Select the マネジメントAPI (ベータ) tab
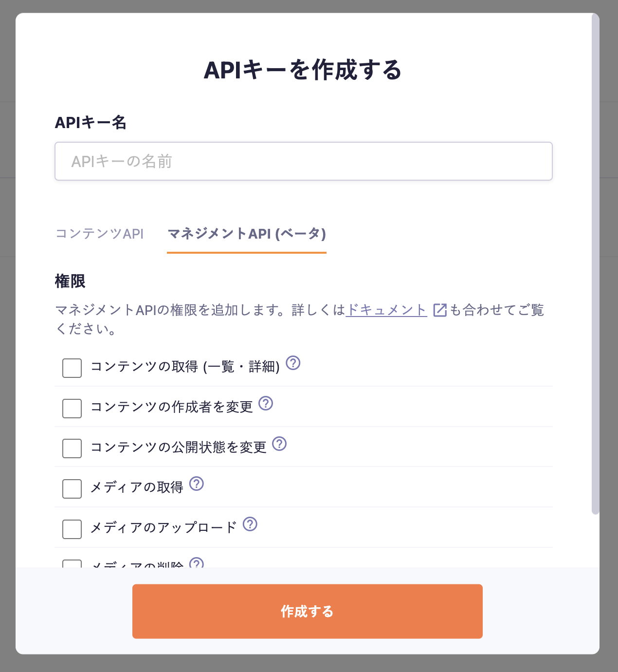 tap(247, 234)
